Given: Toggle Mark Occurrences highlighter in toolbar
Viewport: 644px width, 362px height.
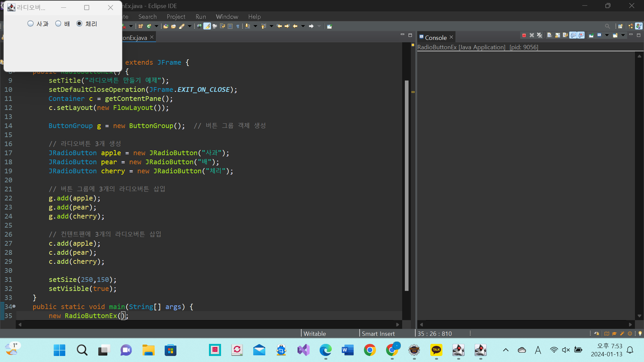Looking at the screenshot, I should 207,26.
